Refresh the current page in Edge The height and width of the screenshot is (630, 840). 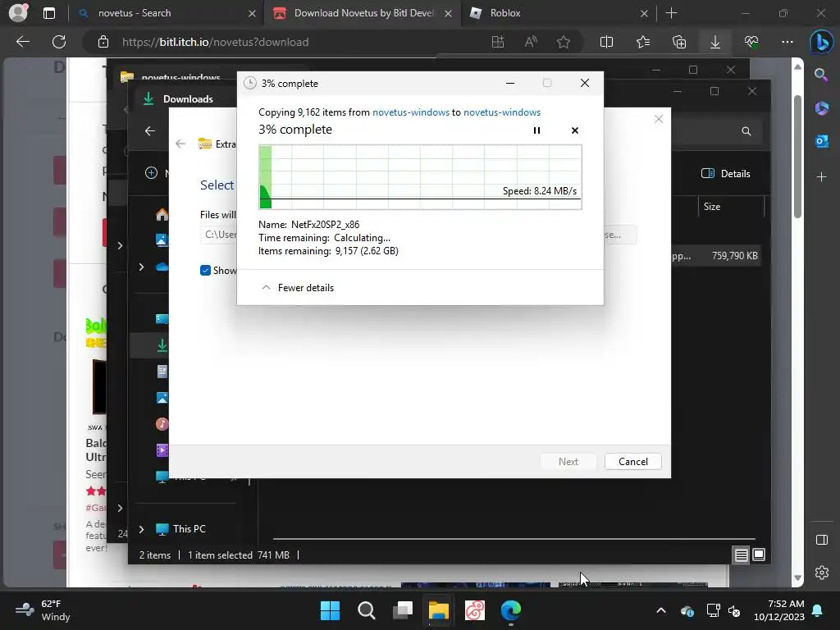(59, 42)
